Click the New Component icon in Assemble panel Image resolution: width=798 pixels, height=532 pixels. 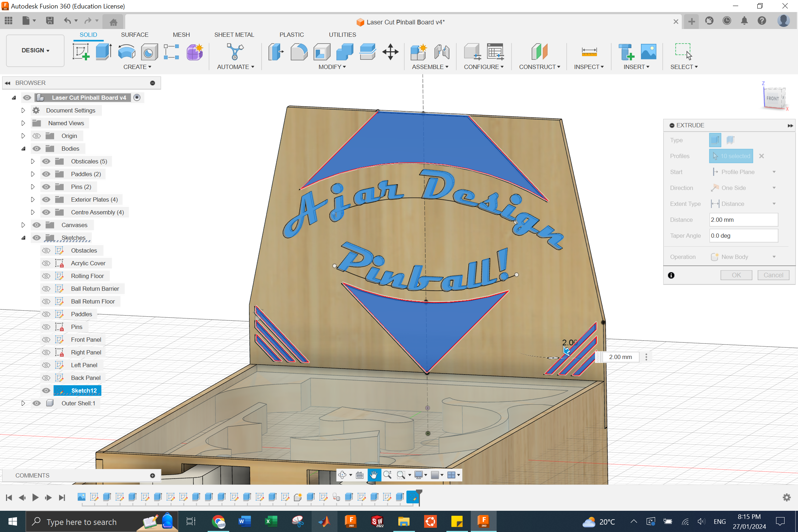click(x=418, y=52)
